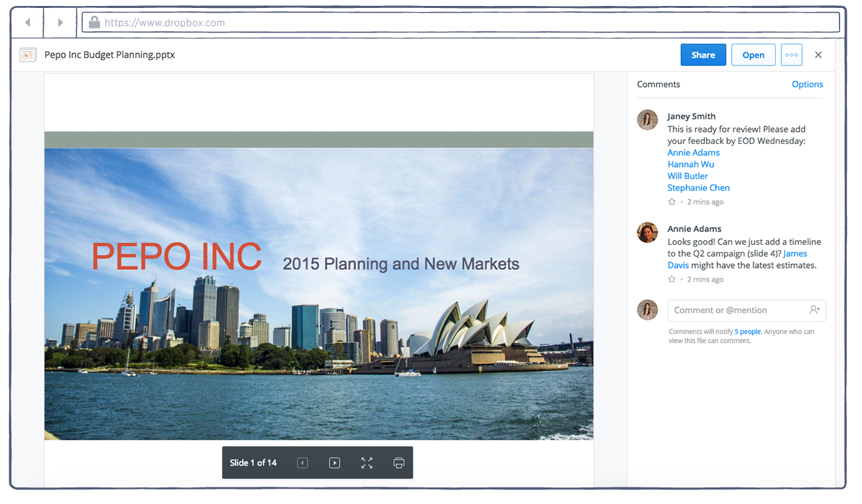Focus the Comment or @mention field

[x=736, y=310]
